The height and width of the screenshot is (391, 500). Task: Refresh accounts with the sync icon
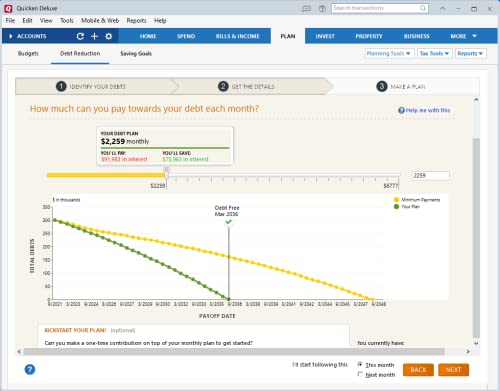point(80,36)
